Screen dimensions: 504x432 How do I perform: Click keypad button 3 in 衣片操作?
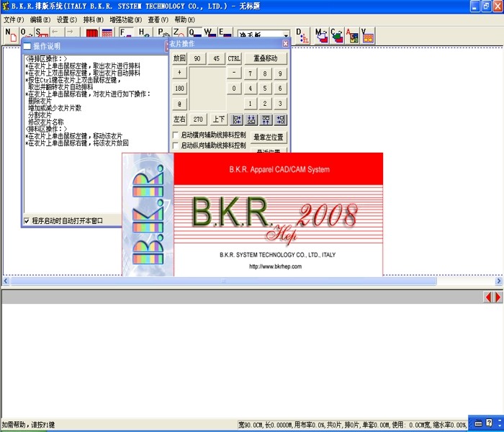280,104
